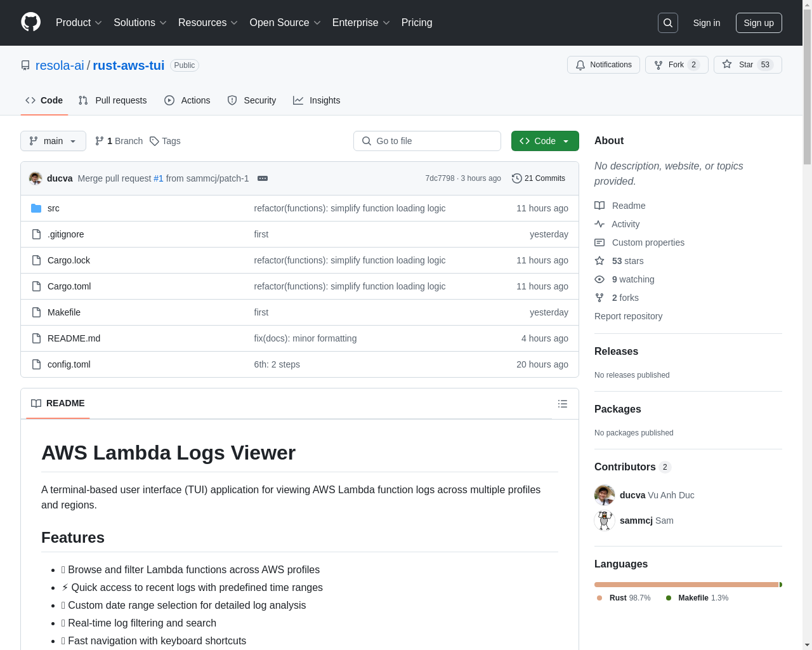Click the file icon for .gitignore
This screenshot has width=812, height=650.
[36, 234]
